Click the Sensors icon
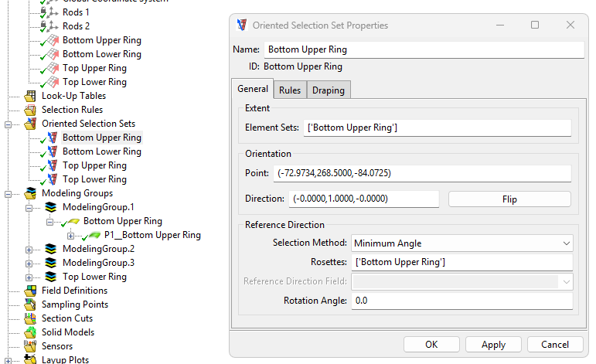 coord(31,346)
